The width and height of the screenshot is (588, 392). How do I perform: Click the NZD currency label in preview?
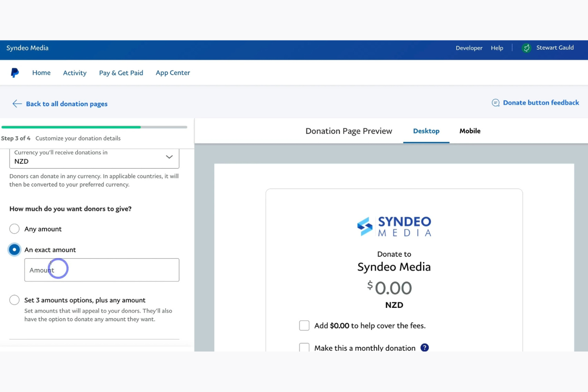pyautogui.click(x=394, y=305)
